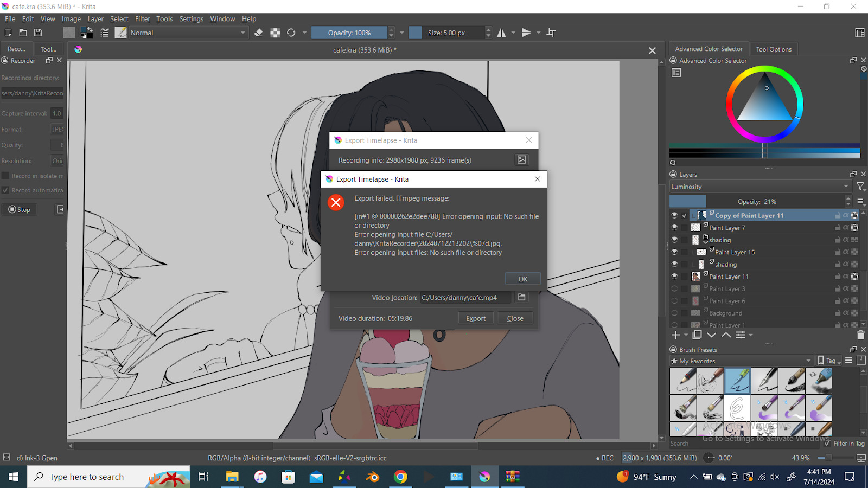Viewport: 868px width, 488px height.
Task: Delete the layer with the trash icon
Action: 860,335
